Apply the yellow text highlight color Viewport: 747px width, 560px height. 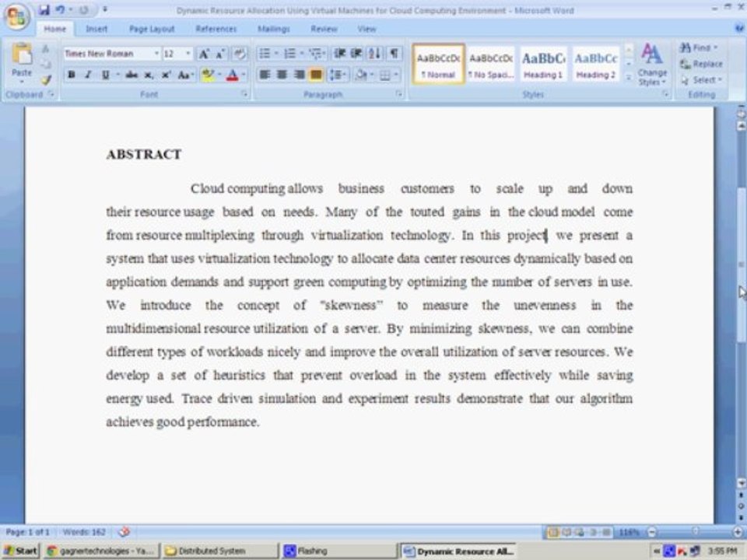[x=208, y=75]
